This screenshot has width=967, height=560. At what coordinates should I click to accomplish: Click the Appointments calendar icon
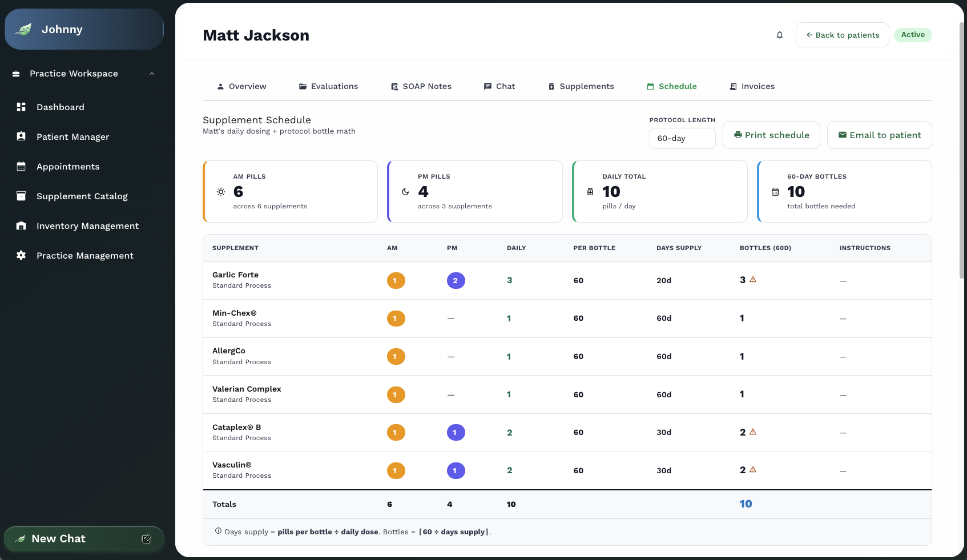[x=21, y=166]
